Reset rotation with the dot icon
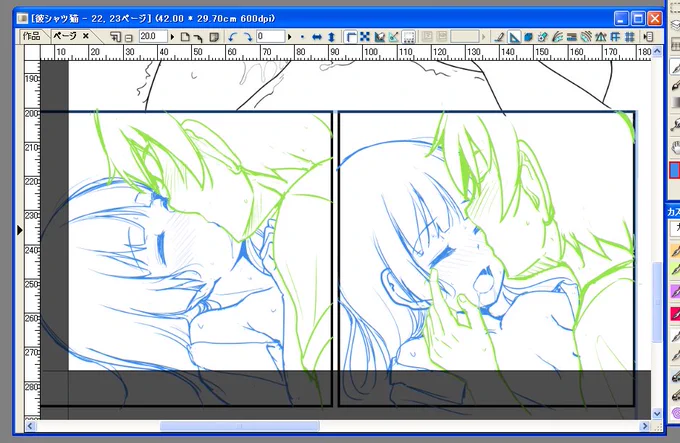The width and height of the screenshot is (680, 443). (302, 37)
